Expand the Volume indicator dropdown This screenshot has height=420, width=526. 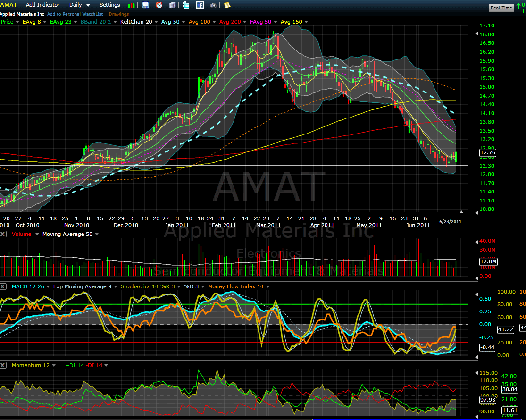coord(37,235)
